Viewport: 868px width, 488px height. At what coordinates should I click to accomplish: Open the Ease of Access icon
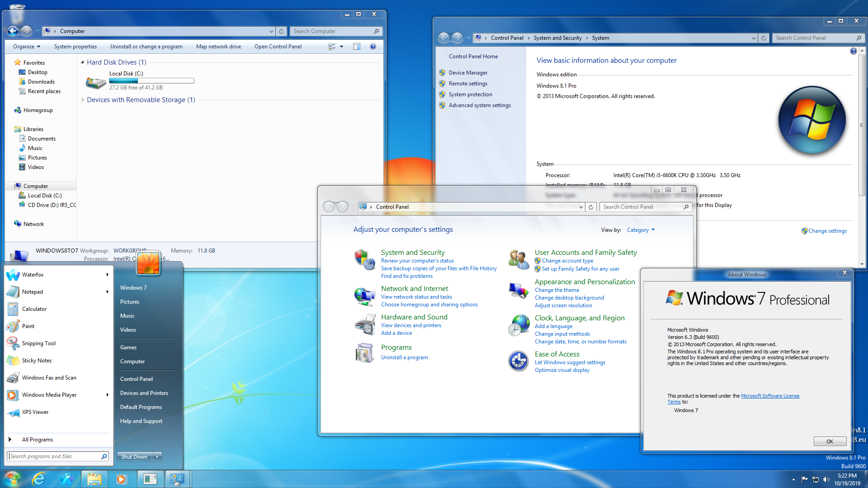tap(519, 361)
